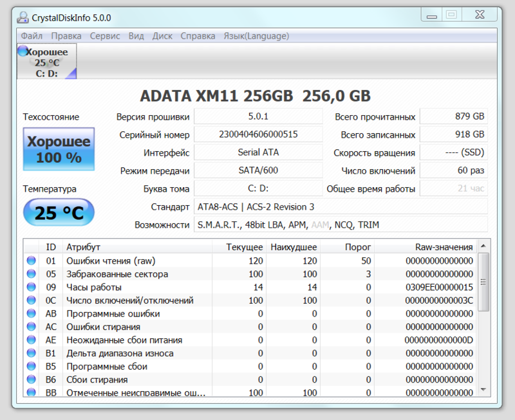Open the Файл menu
The width and height of the screenshot is (515, 420).
(x=32, y=36)
